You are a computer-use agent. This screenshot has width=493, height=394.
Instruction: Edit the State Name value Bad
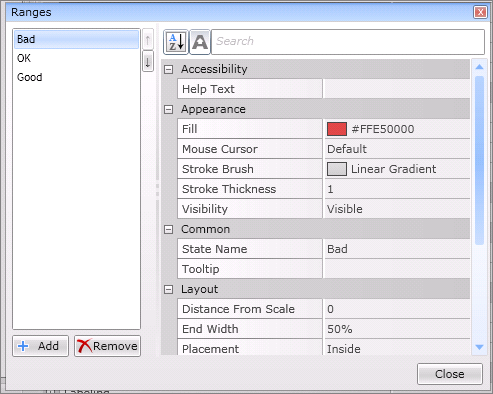coord(396,249)
